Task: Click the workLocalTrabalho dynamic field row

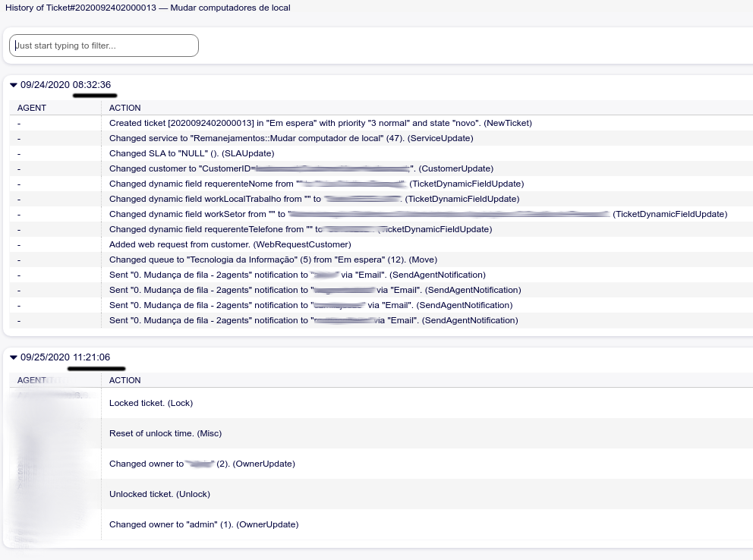Action: [x=314, y=199]
